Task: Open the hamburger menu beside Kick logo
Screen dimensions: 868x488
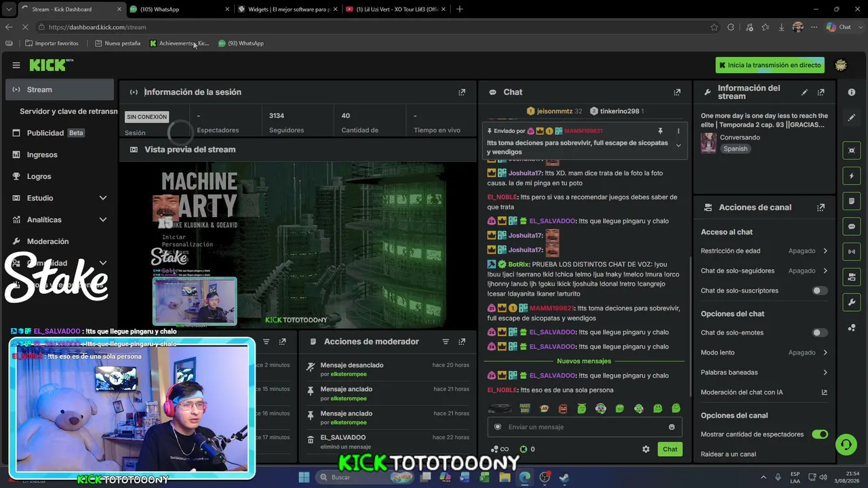Action: 16,65
